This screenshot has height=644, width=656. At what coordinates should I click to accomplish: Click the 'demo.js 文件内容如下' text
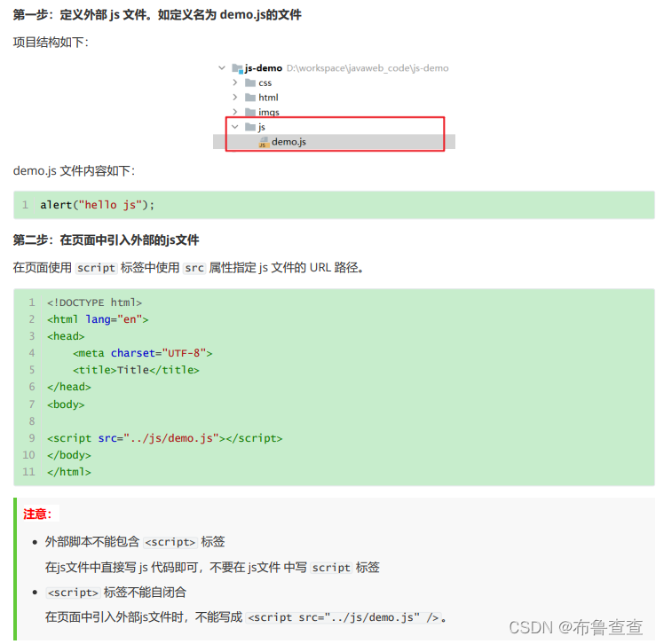pyautogui.click(x=74, y=170)
